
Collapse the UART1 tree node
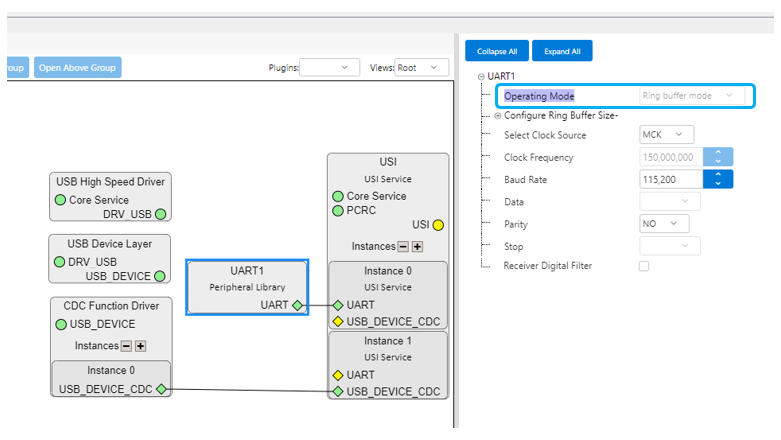tap(481, 77)
